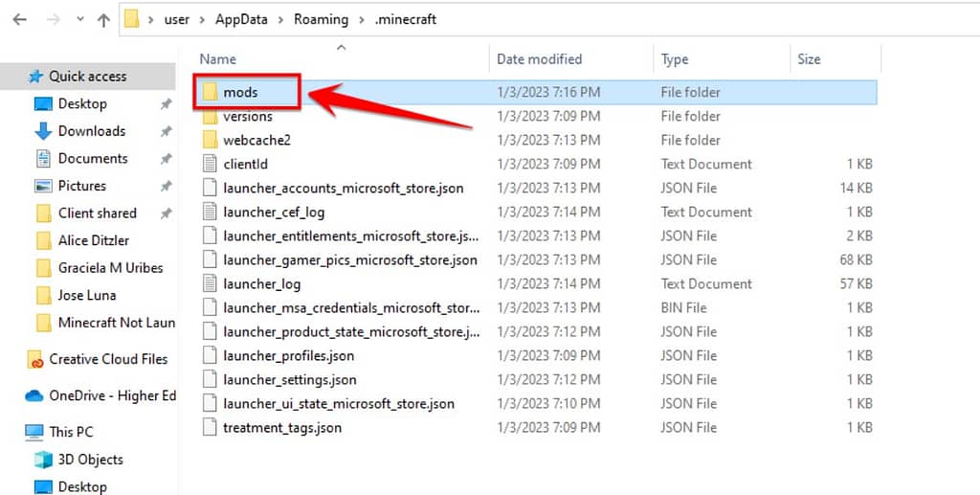Click '1/3/2023 7:10 PM' date cell
The image size is (980, 495).
tap(548, 404)
